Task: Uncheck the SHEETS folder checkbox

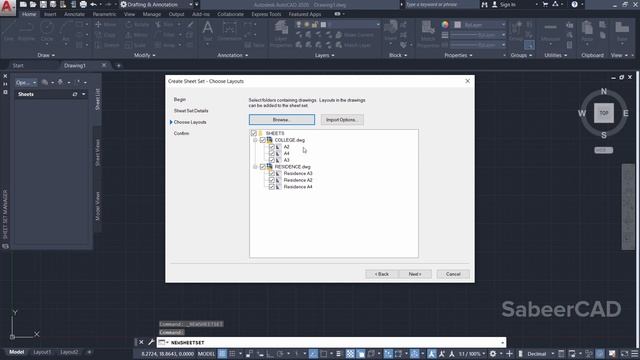Action: click(253, 133)
